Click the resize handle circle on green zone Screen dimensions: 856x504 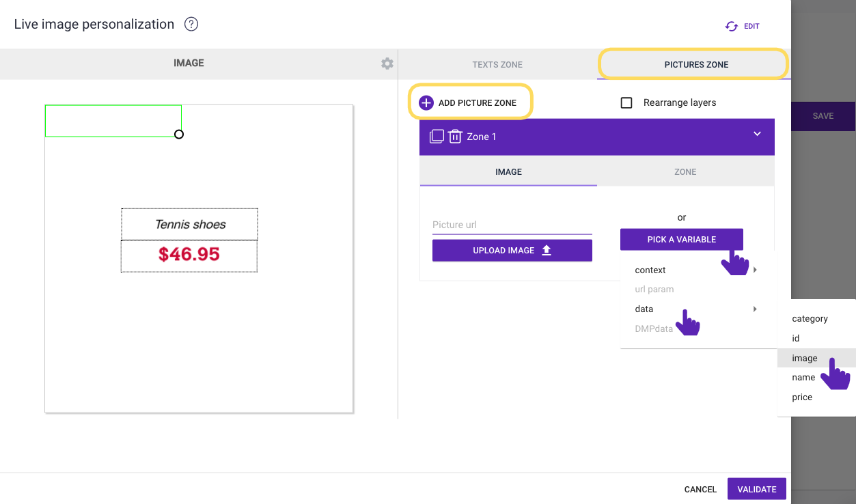[x=179, y=135]
